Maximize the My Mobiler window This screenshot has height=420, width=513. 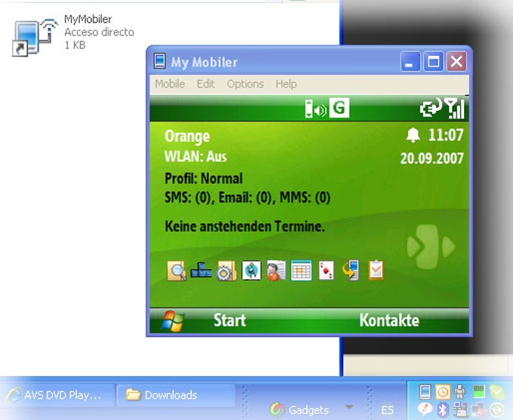pyautogui.click(x=434, y=61)
